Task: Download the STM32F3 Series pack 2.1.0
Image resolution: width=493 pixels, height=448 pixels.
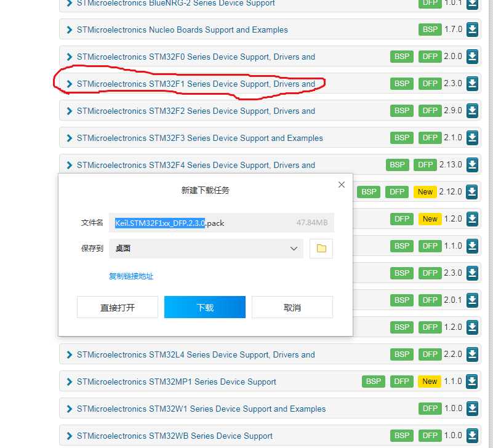Action: (472, 137)
